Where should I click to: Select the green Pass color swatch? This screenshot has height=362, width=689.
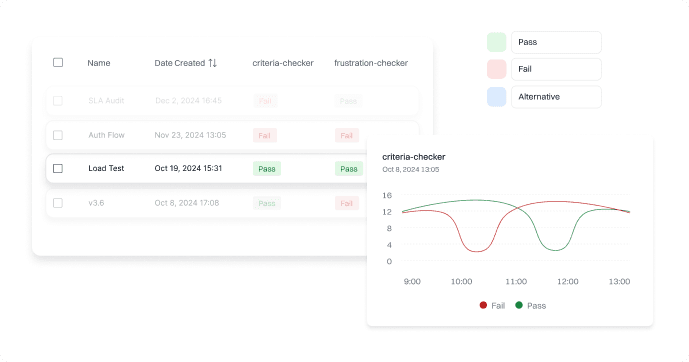coord(497,42)
